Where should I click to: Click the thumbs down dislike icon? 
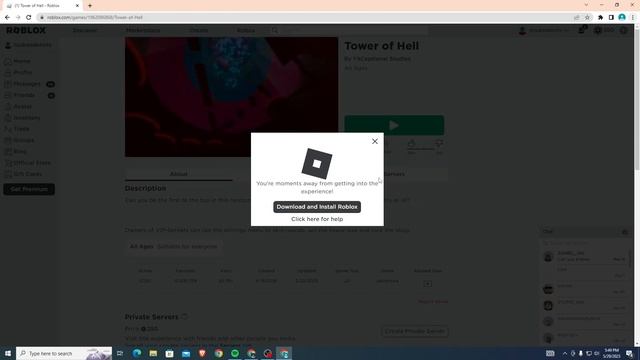pyautogui.click(x=439, y=143)
